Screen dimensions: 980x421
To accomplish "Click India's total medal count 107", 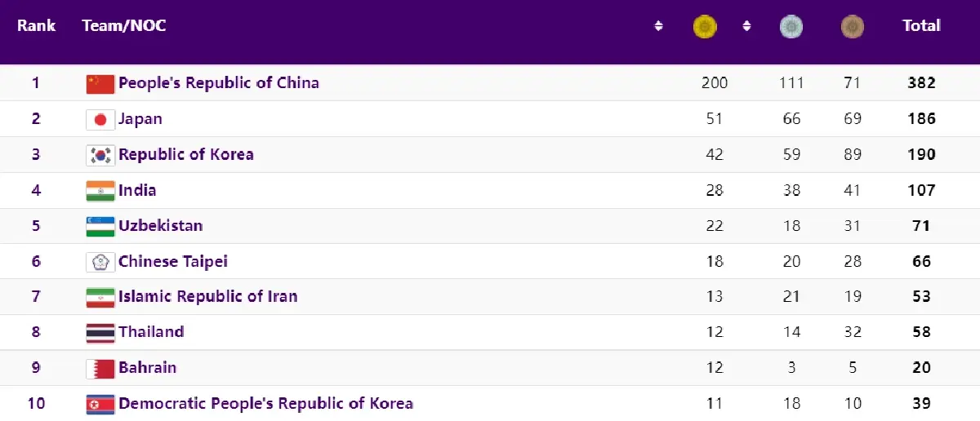I will 921,191.
